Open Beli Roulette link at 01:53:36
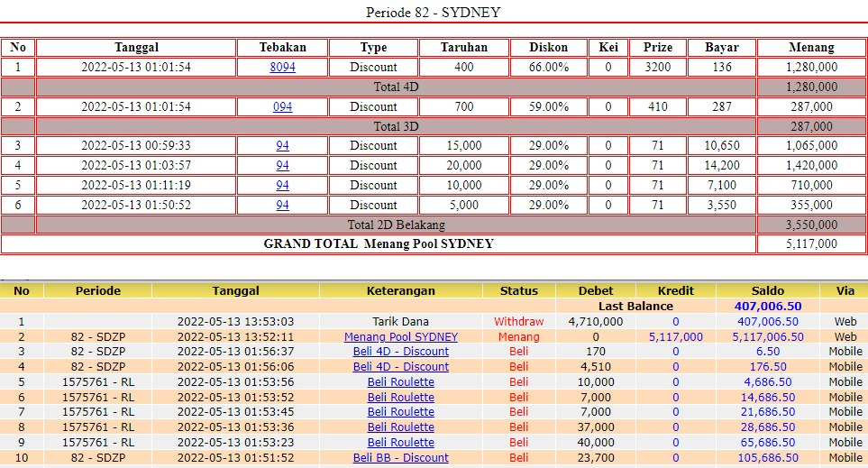This screenshot has width=868, height=468. pyautogui.click(x=401, y=427)
